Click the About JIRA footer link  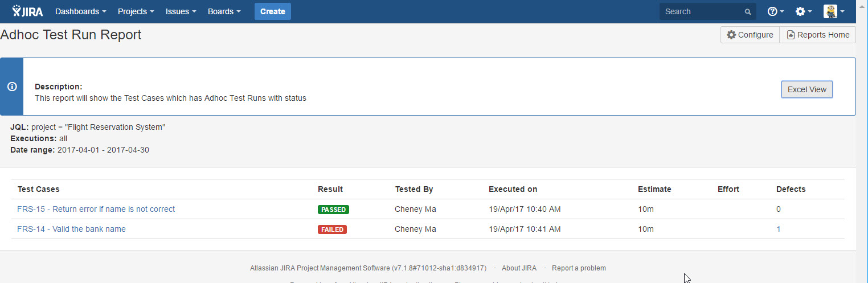point(519,268)
